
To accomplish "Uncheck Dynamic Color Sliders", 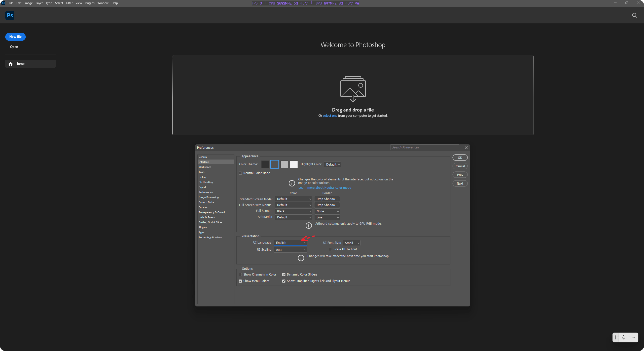I will [284, 275].
